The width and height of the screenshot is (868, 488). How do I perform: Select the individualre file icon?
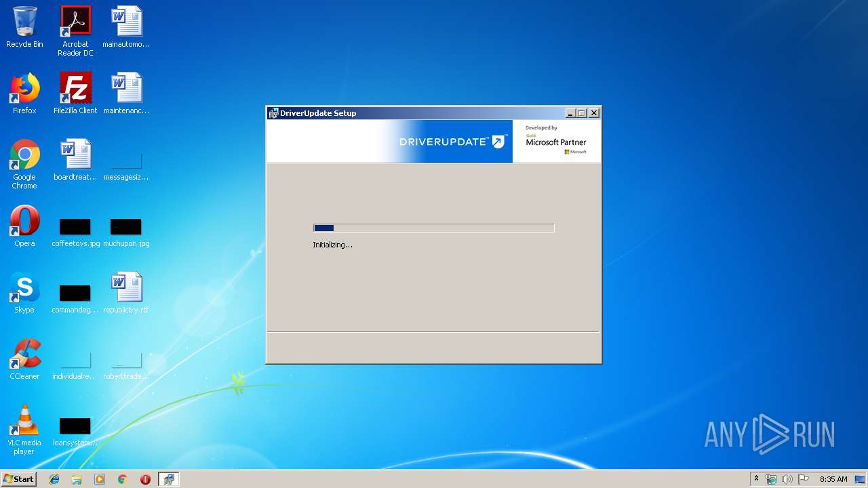[x=75, y=365]
